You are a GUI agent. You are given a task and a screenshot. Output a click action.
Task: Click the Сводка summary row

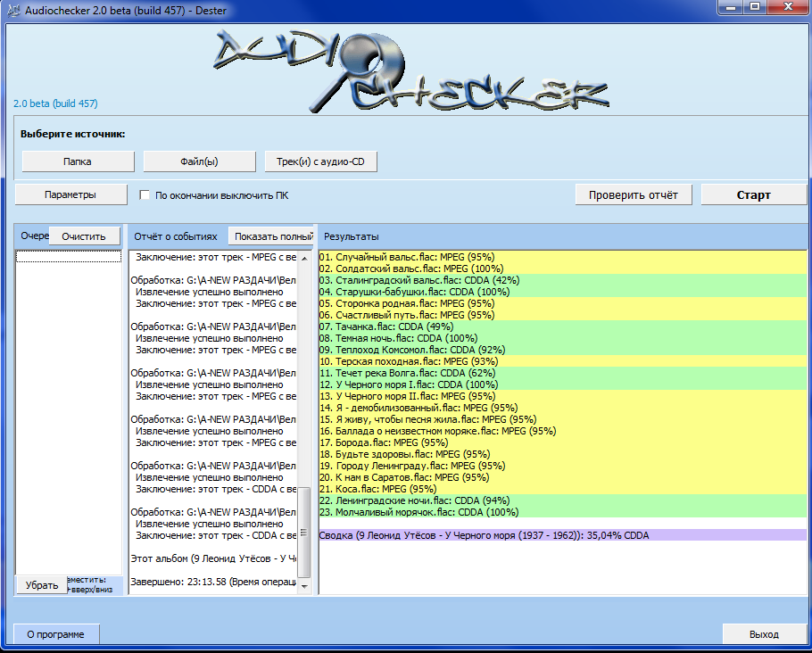485,535
